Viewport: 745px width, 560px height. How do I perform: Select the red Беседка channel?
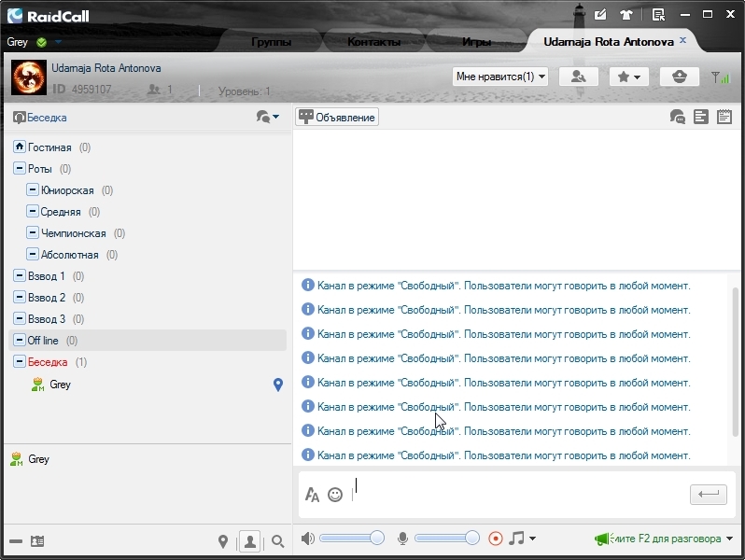(x=48, y=362)
